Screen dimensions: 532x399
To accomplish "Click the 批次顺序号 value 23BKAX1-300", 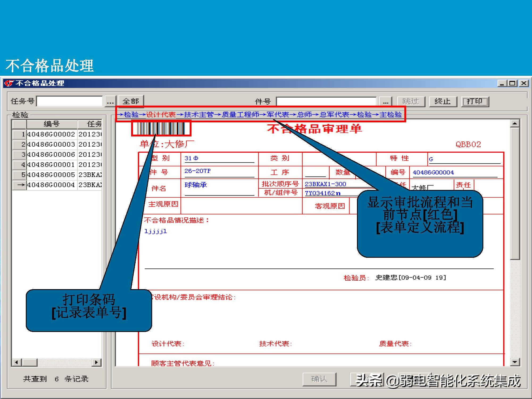I will [x=325, y=184].
